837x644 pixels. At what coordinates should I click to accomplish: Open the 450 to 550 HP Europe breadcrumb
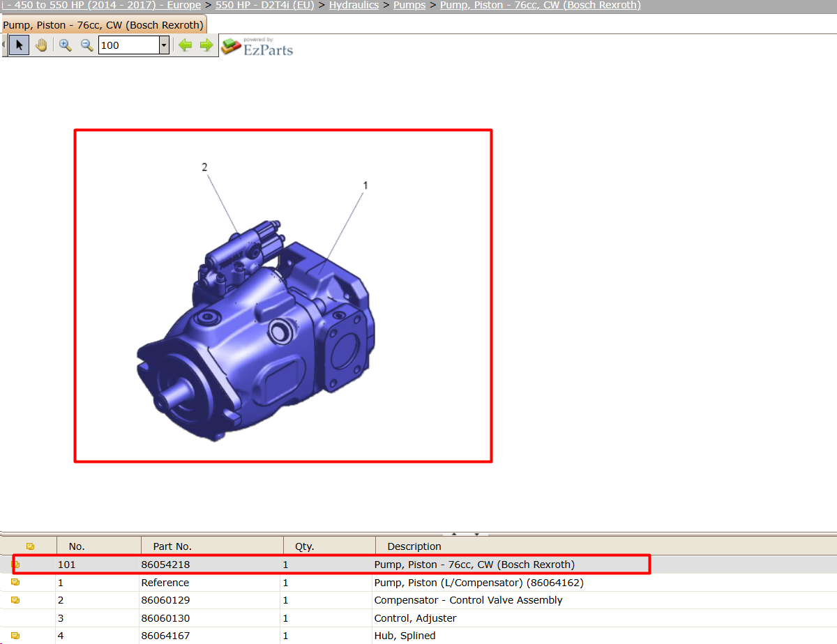101,5
